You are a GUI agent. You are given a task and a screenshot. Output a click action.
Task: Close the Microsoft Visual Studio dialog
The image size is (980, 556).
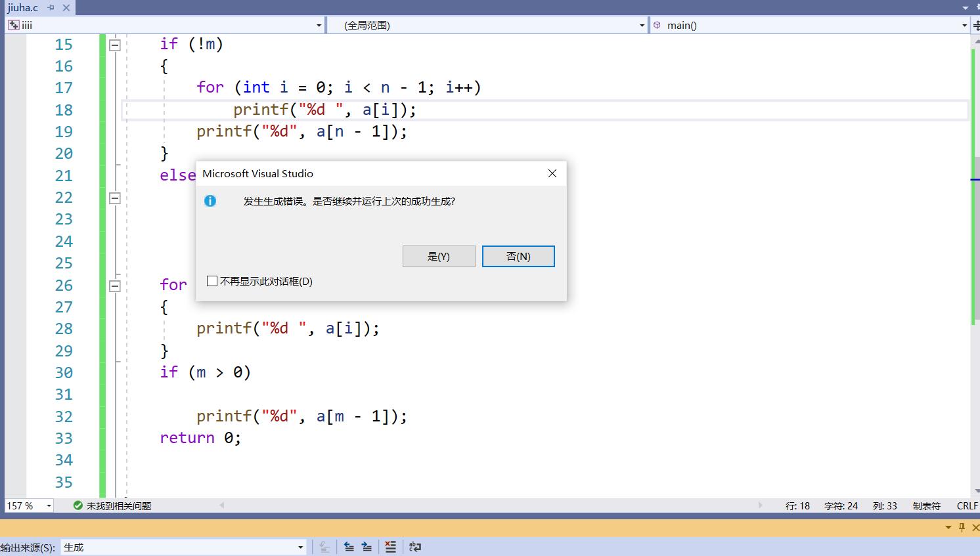pyautogui.click(x=552, y=173)
